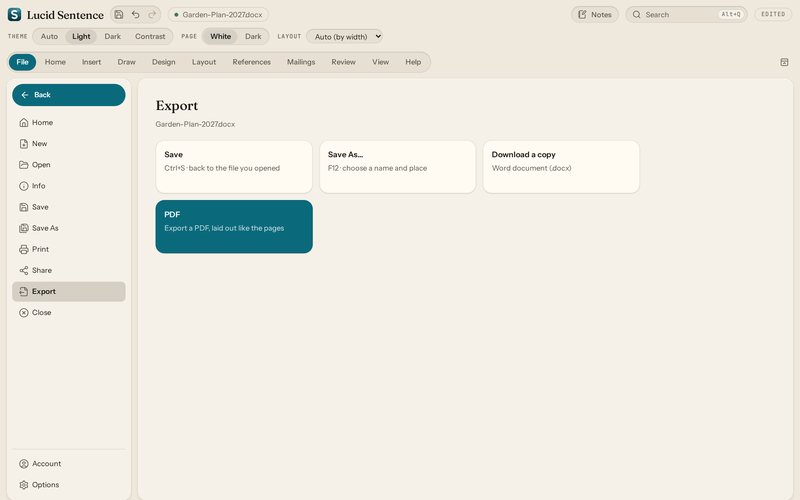Set theme to Auto
Viewport: 800px width, 500px height.
tap(49, 36)
